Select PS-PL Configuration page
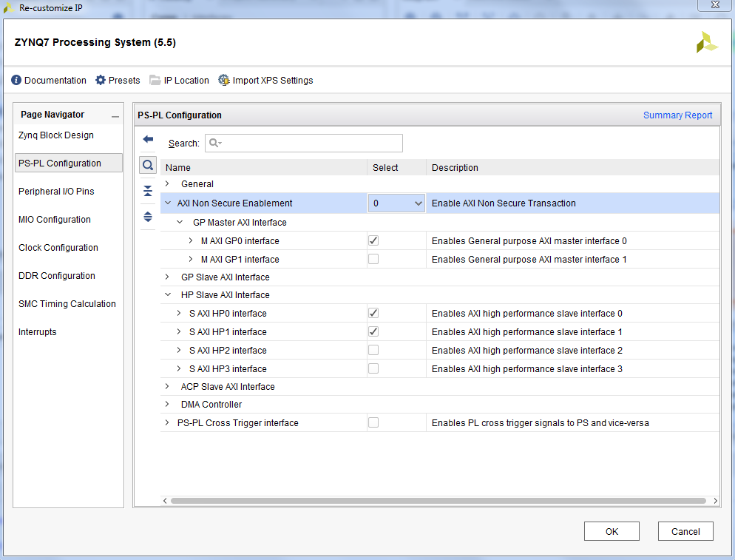Viewport: 735px width, 560px height. coord(69,163)
